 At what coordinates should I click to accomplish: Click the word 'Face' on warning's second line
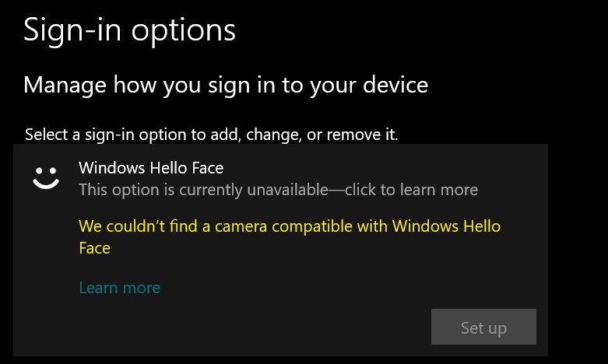point(95,248)
